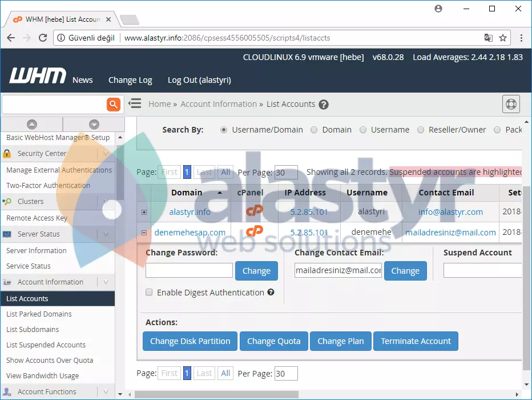Bookmark page with star icon
532x400 pixels.
tap(503, 38)
